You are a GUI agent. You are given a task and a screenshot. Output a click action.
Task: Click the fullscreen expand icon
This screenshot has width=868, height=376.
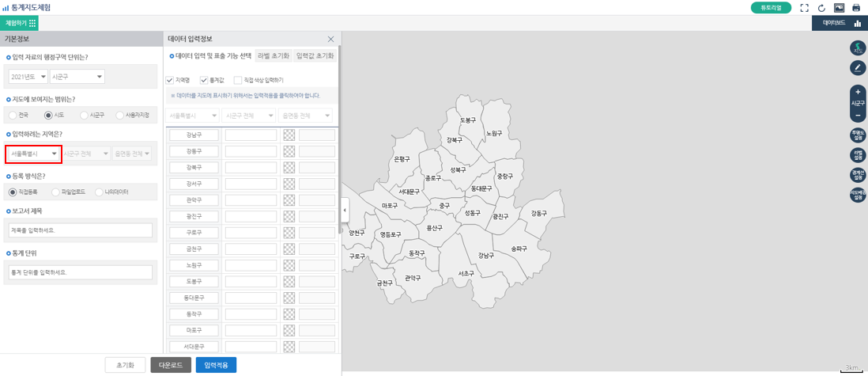[804, 8]
